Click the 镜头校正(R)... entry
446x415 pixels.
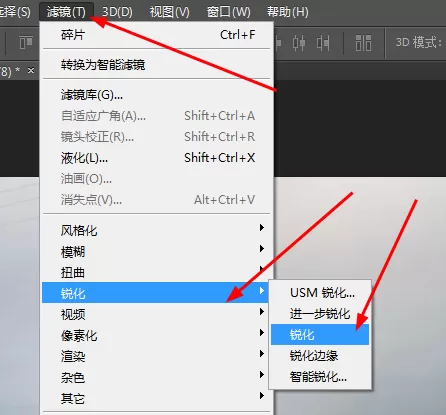click(x=157, y=137)
